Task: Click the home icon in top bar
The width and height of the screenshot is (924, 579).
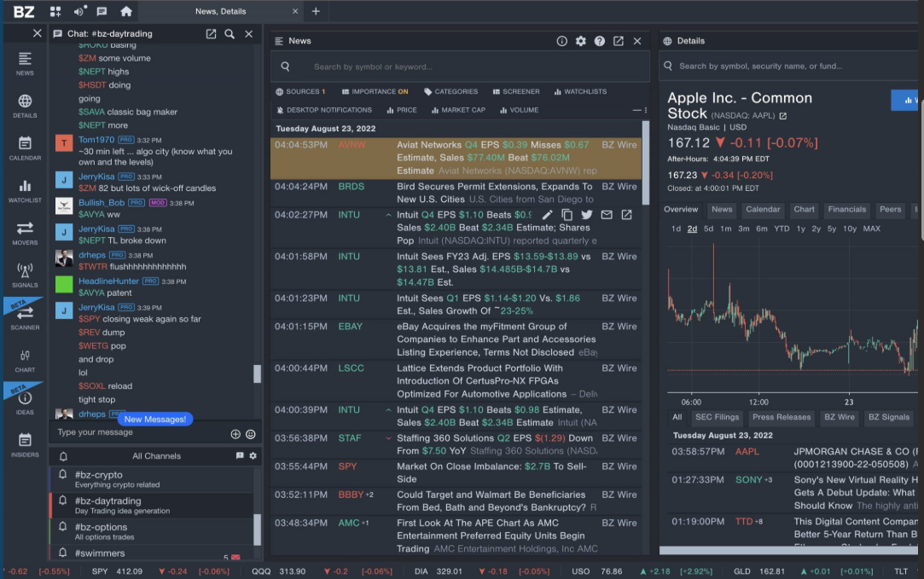Action: tap(126, 11)
